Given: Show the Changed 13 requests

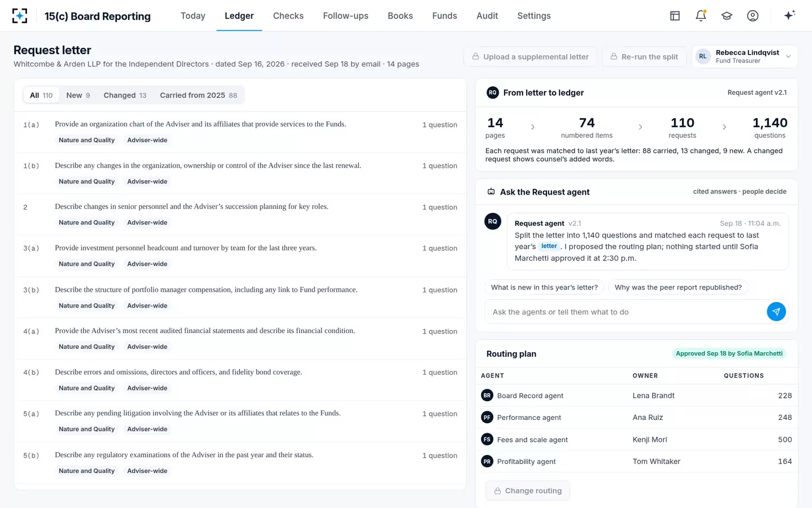Looking at the screenshot, I should click(125, 95).
